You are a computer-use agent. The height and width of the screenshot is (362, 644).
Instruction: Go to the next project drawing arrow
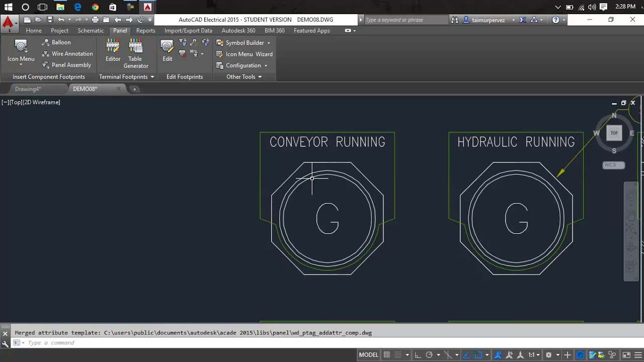pos(129,20)
